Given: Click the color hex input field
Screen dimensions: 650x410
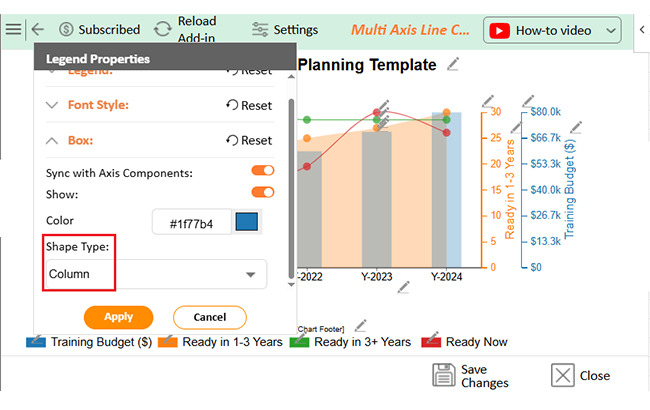Looking at the screenshot, I should pos(191,222).
